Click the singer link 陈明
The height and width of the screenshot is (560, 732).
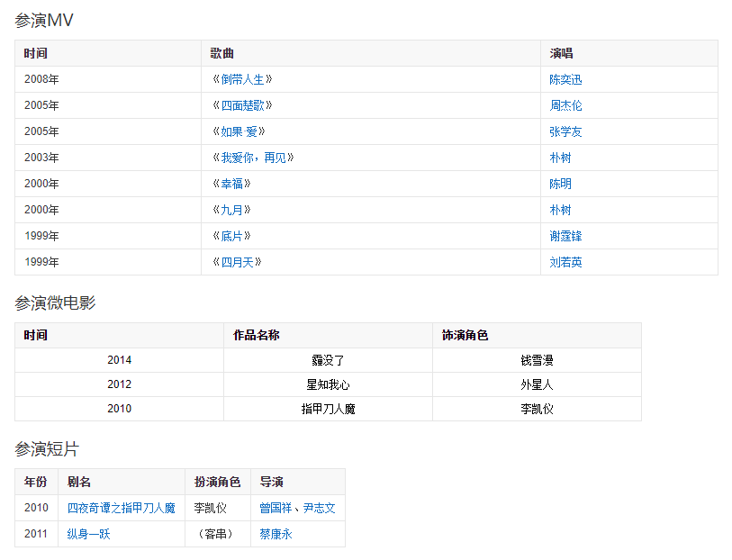[x=560, y=184]
